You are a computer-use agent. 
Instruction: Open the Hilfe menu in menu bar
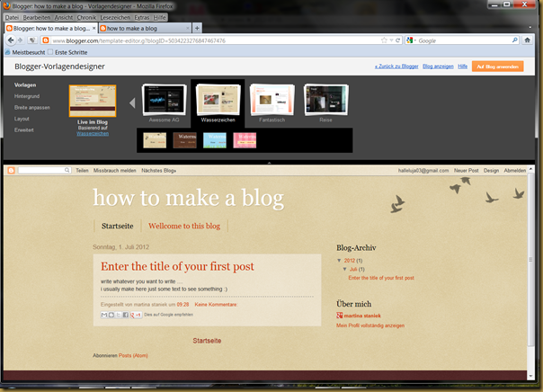click(160, 17)
